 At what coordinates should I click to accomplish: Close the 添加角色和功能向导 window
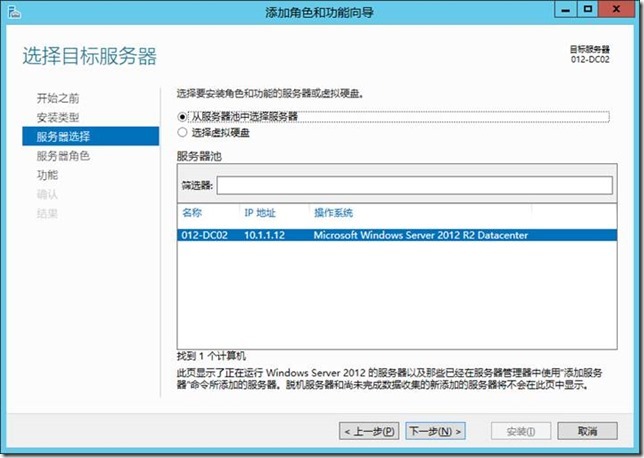pos(616,9)
